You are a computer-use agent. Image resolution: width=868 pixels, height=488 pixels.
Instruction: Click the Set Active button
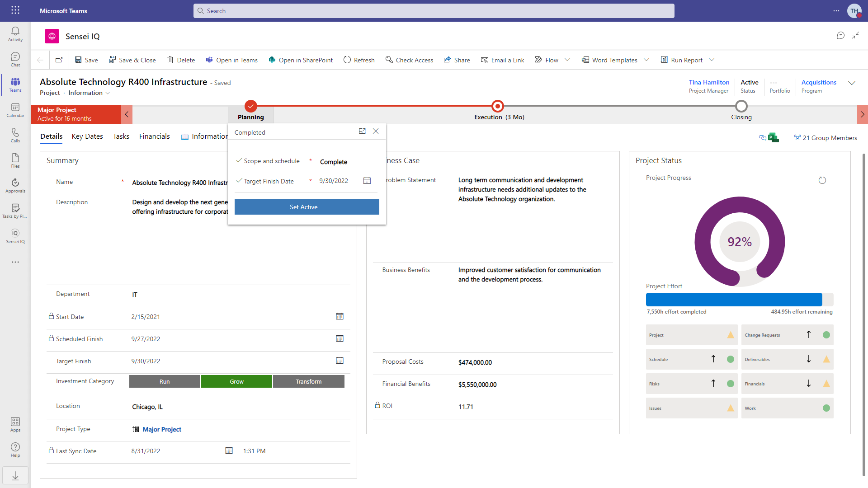[x=307, y=207]
